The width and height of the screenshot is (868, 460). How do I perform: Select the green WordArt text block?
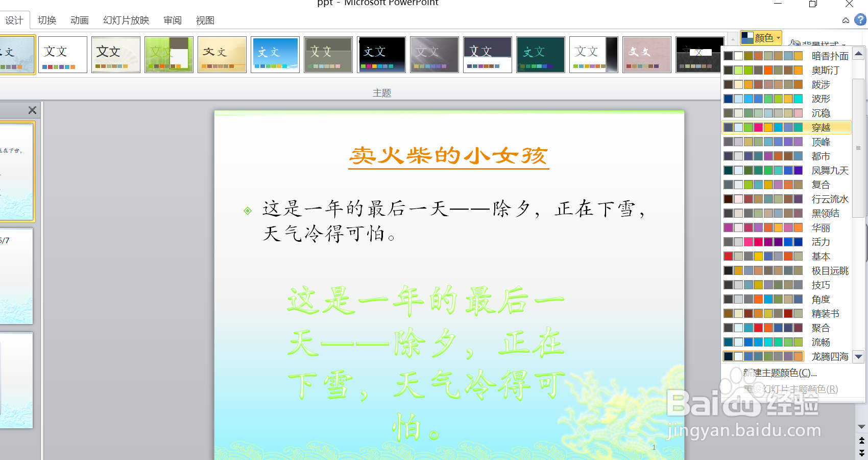click(x=426, y=363)
